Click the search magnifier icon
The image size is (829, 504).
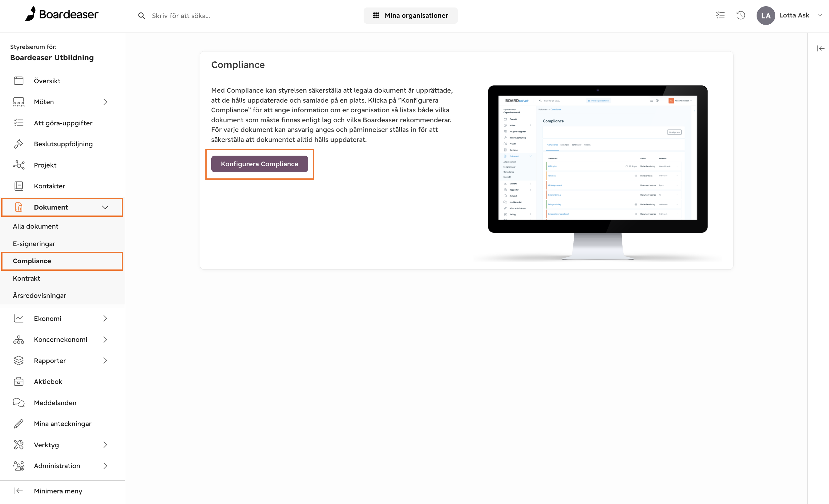[142, 16]
